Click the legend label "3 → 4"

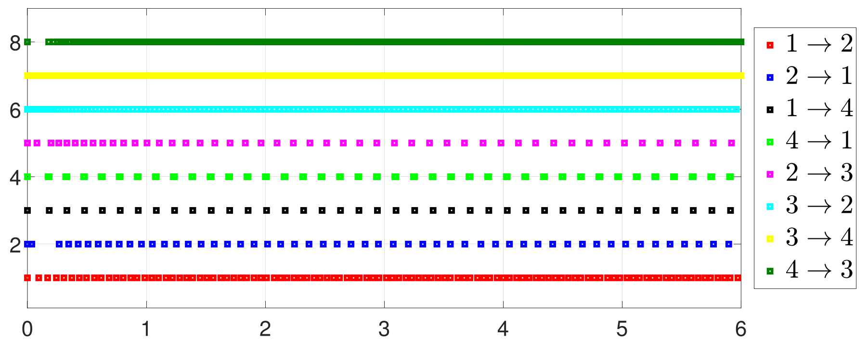click(x=819, y=237)
